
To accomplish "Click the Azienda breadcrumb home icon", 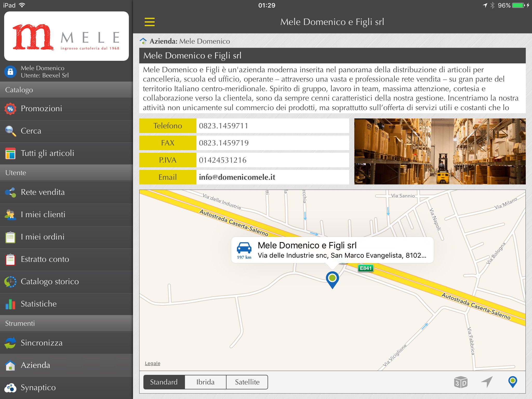I will (143, 41).
